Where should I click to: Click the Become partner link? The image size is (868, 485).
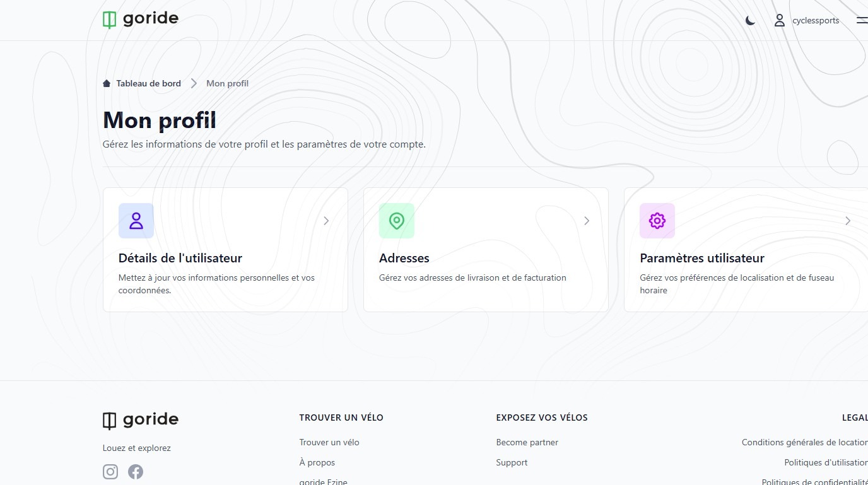point(527,442)
